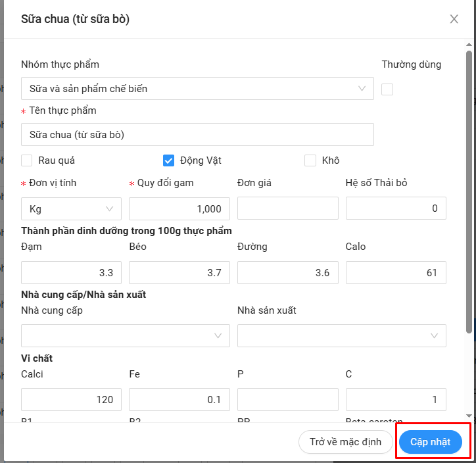Tick the Khô checkbox
Viewport: 476px width, 463px height.
[x=310, y=160]
